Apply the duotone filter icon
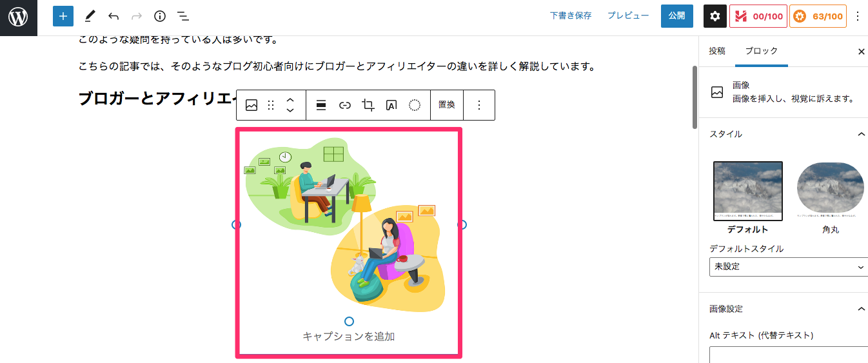The image size is (868, 363). [x=415, y=105]
